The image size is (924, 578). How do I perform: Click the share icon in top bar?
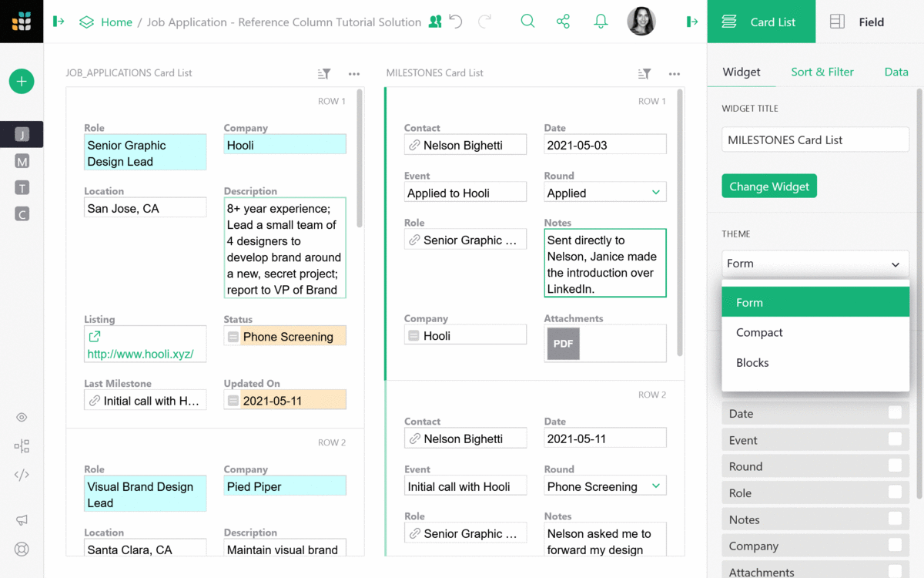[x=564, y=22]
